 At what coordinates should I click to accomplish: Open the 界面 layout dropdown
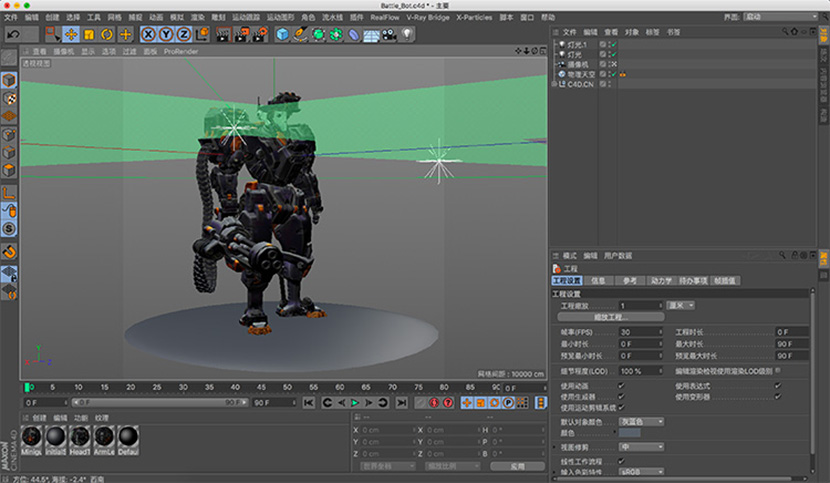pyautogui.click(x=781, y=17)
